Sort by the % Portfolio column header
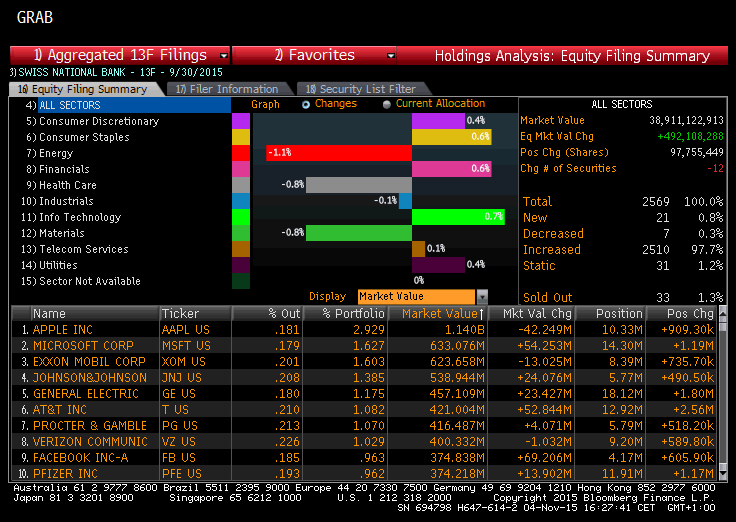 coord(346,314)
